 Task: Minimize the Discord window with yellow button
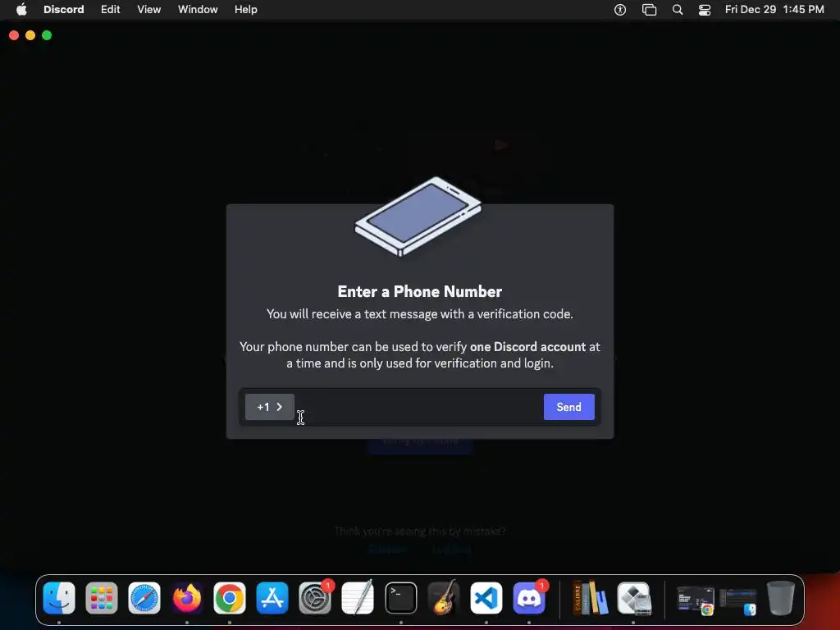(30, 35)
